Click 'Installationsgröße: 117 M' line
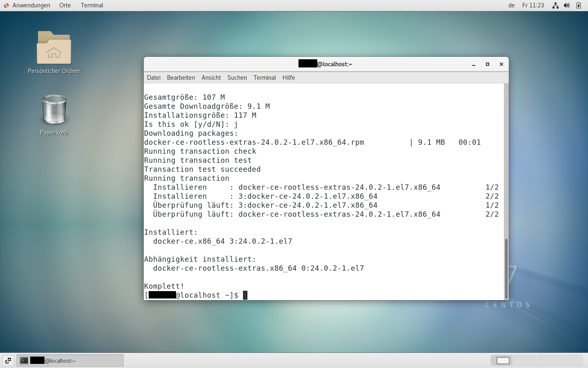Image resolution: width=588 pixels, height=368 pixels. (200, 115)
